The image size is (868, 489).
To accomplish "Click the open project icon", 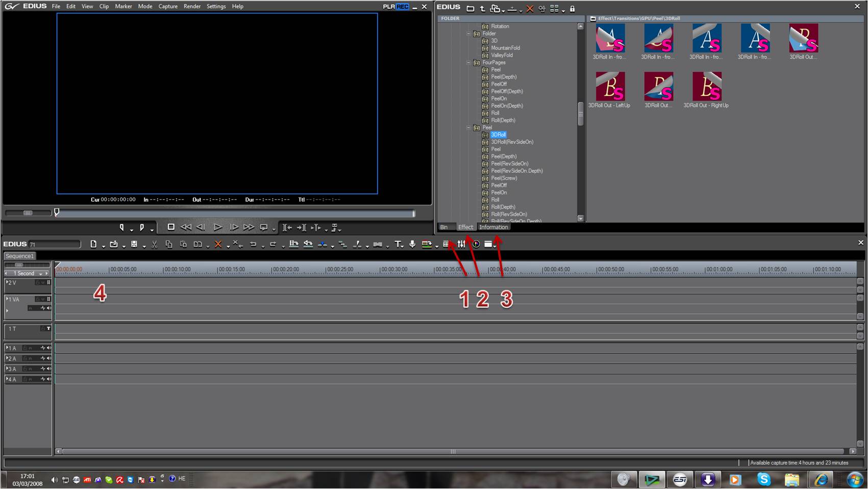I will pyautogui.click(x=114, y=244).
